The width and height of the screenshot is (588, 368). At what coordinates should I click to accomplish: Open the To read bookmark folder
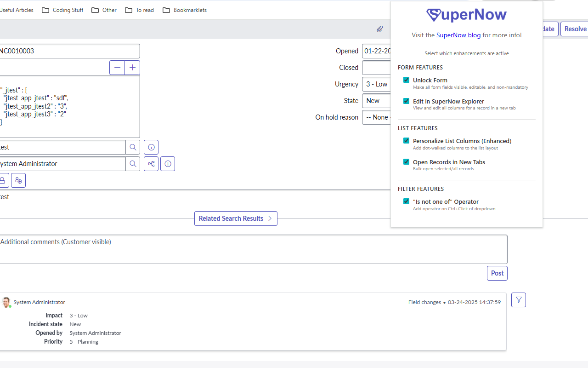click(139, 10)
